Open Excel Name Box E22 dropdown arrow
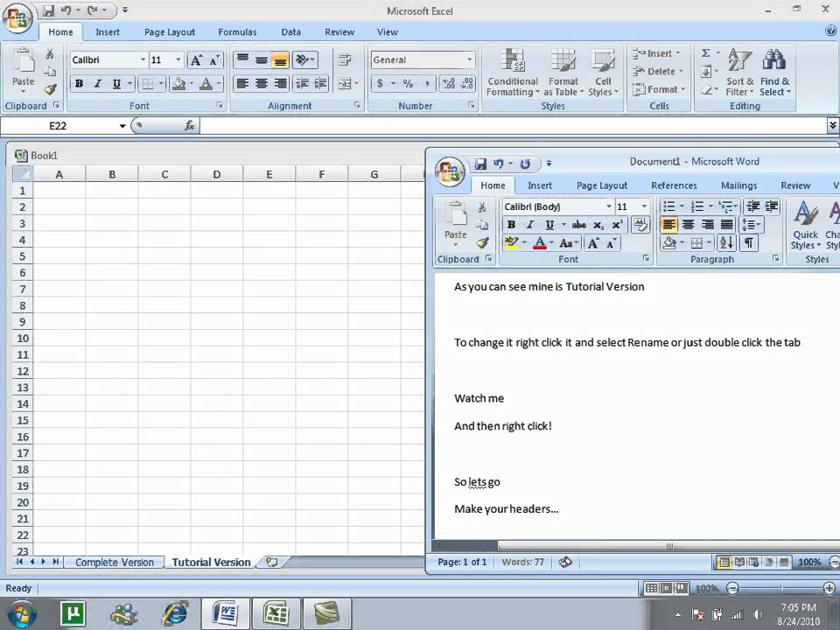 [x=122, y=126]
